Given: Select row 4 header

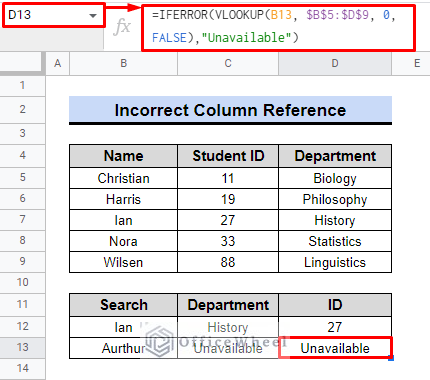Looking at the screenshot, I should click(22, 156).
